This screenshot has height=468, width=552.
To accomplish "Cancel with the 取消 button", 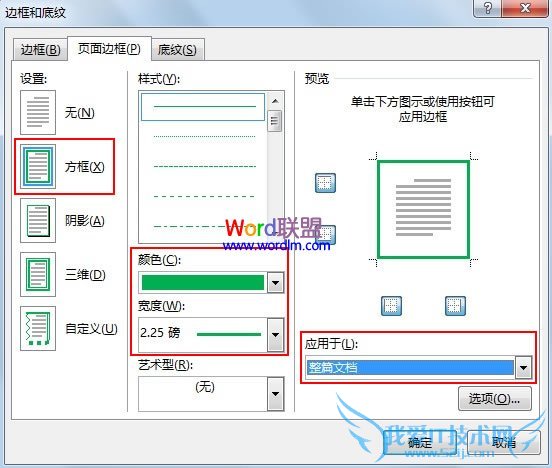I will coord(504,443).
